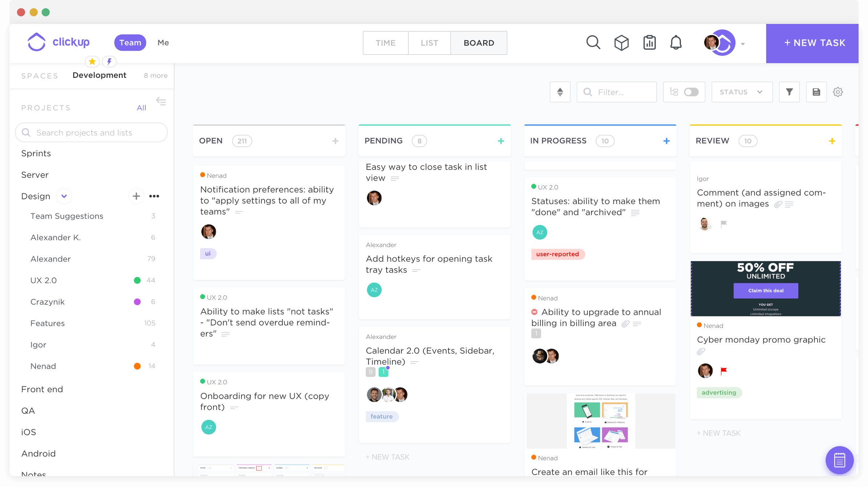The width and height of the screenshot is (868, 487).
Task: Click the funnel filter icon
Action: (789, 92)
